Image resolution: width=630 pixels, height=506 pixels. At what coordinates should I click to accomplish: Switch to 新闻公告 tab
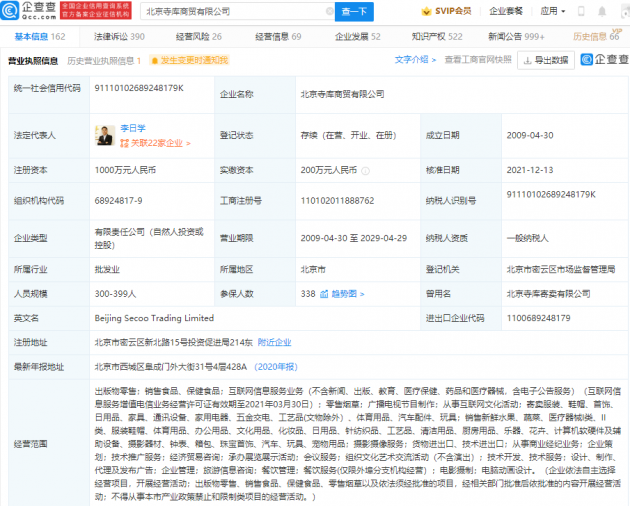(516, 37)
